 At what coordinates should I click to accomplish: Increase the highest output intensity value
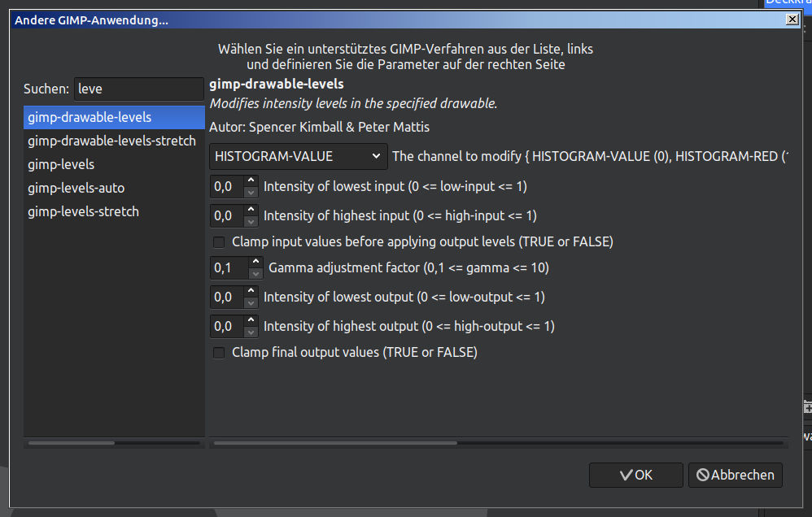tap(251, 320)
